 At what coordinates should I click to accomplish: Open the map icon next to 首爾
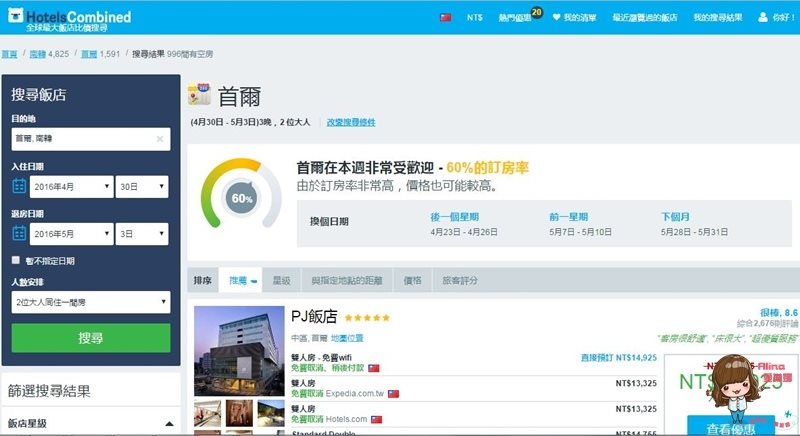coord(199,94)
